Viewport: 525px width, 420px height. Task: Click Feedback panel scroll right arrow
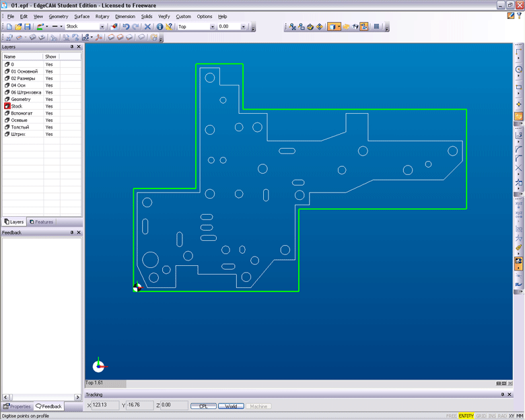click(77, 397)
